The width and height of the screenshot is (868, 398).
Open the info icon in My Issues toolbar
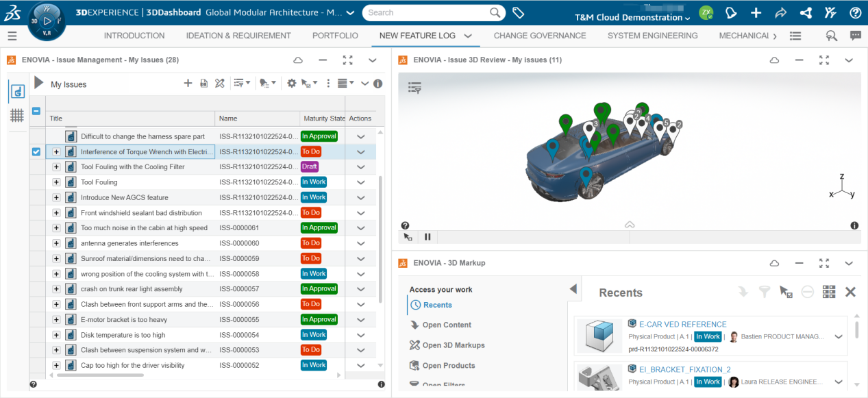click(x=377, y=84)
